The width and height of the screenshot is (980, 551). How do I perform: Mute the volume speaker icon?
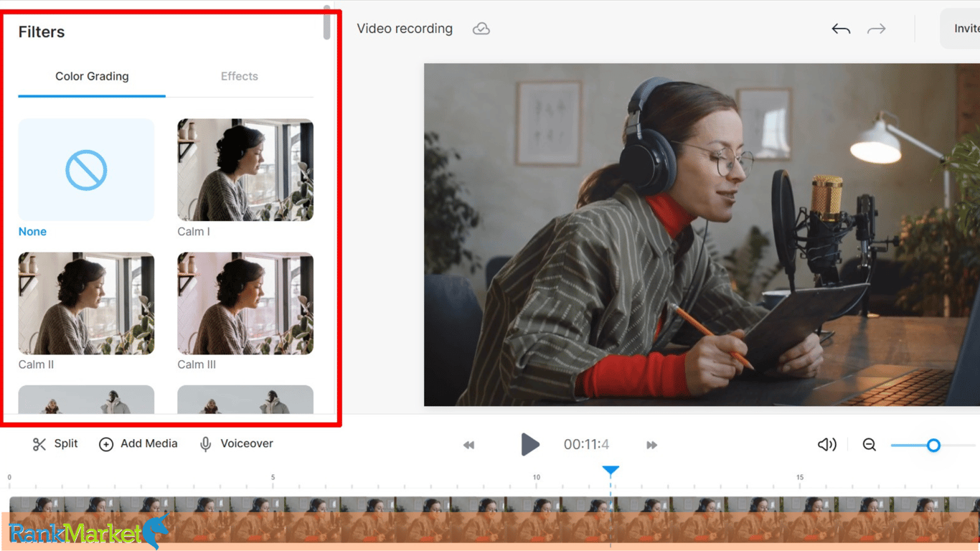(826, 445)
